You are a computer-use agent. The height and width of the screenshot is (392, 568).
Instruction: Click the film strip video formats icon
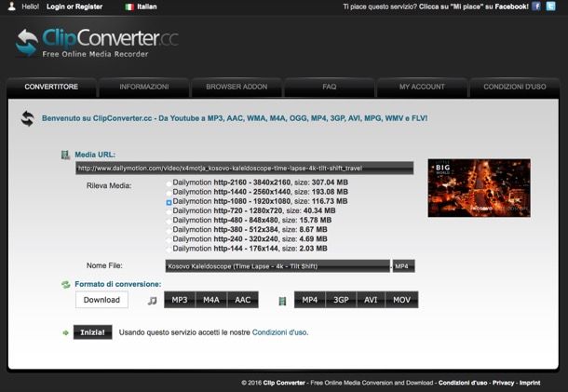[x=282, y=301]
